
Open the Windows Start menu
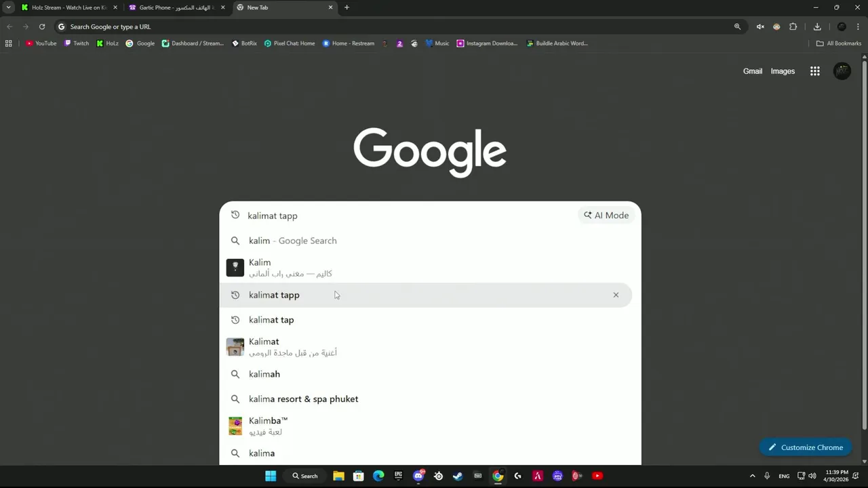(x=271, y=476)
